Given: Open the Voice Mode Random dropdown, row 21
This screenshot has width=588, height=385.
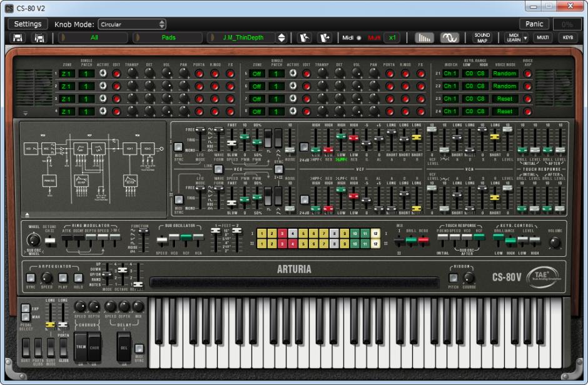Looking at the screenshot, I should coord(504,73).
